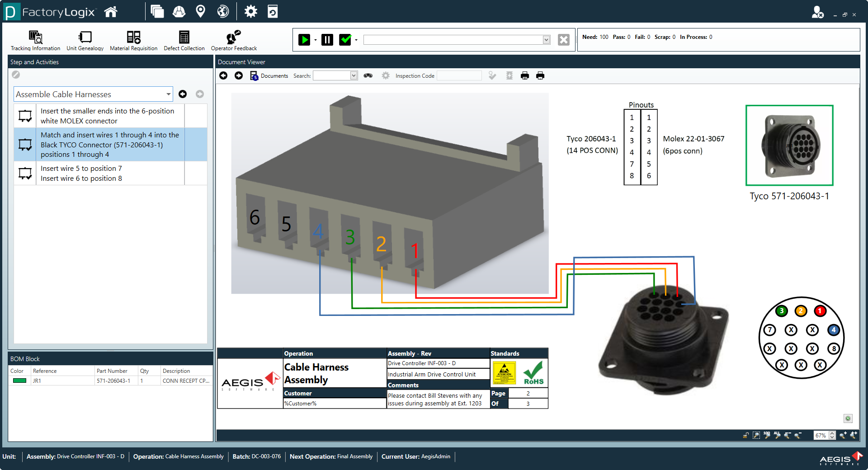Screen dimensions: 868x470
Task: Click the Description column header in BOM
Action: tap(186, 371)
